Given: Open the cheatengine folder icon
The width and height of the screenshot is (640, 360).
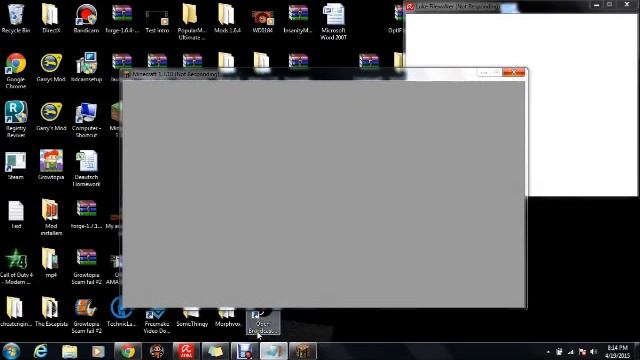Looking at the screenshot, I should click(x=15, y=312).
